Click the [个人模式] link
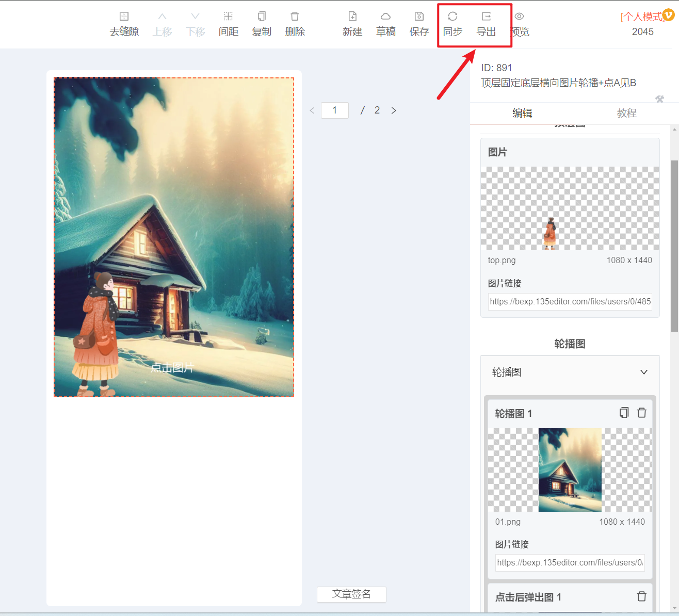Viewport: 679px width, 616px height. (642, 17)
